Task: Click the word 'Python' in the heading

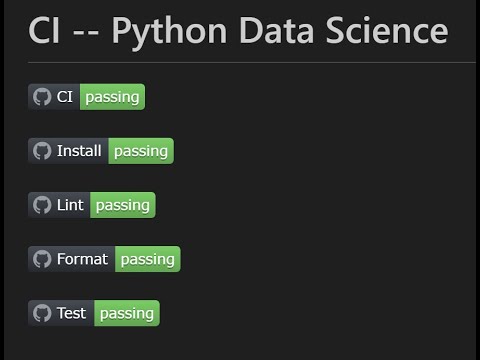Action: tap(169, 33)
